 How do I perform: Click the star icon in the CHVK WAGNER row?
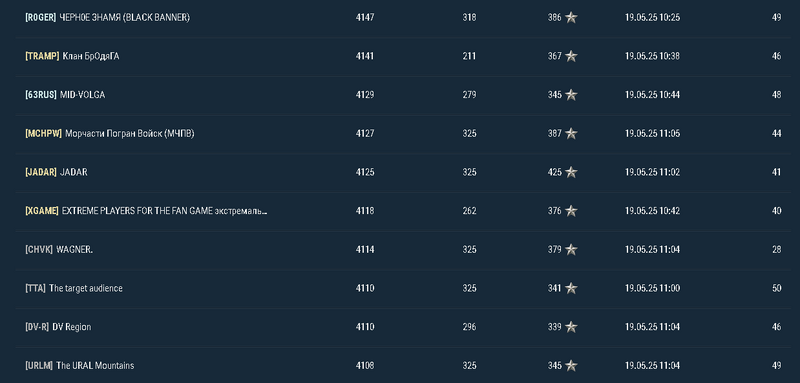[x=571, y=249]
